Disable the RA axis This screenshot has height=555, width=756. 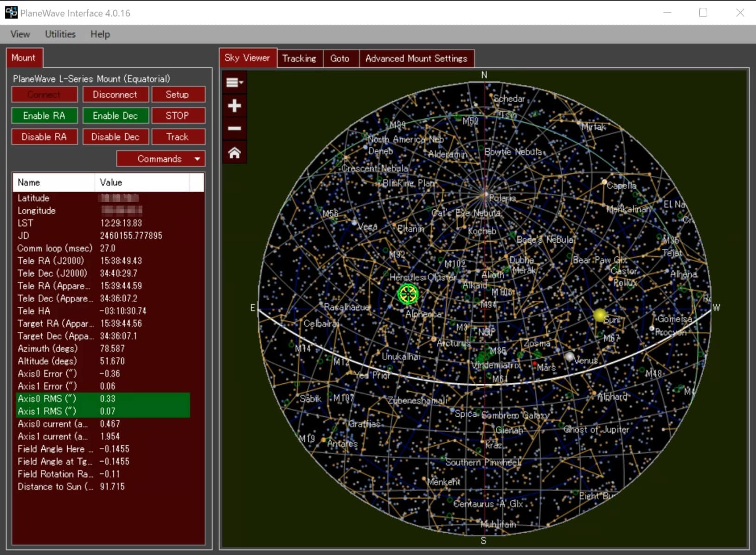click(x=44, y=137)
